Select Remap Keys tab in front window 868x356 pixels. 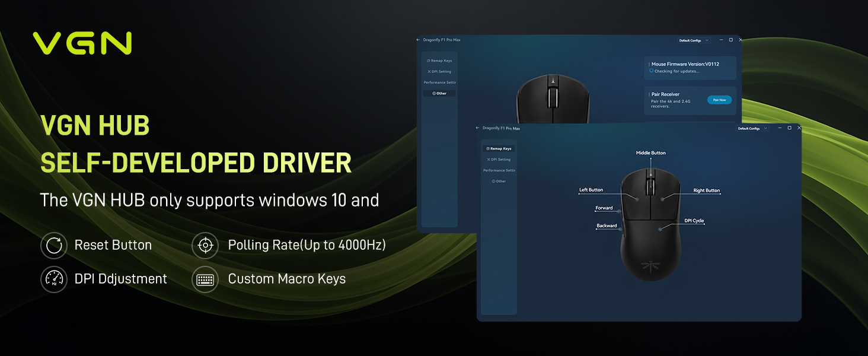coord(499,149)
